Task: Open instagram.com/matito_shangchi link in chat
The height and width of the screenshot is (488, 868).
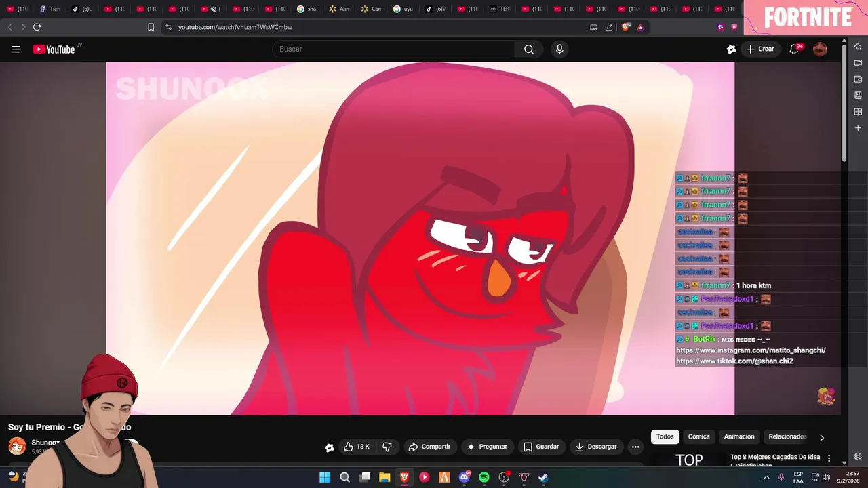Action: coord(751,350)
